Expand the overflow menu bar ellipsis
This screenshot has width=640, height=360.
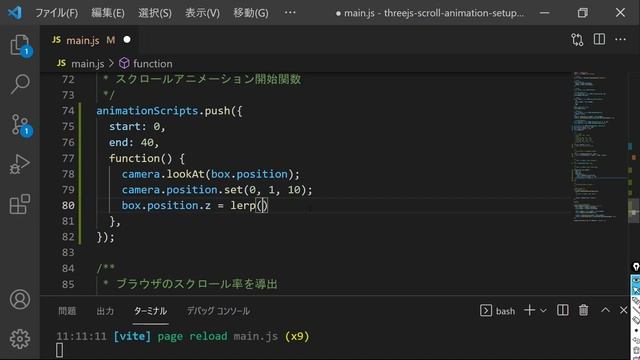point(290,13)
